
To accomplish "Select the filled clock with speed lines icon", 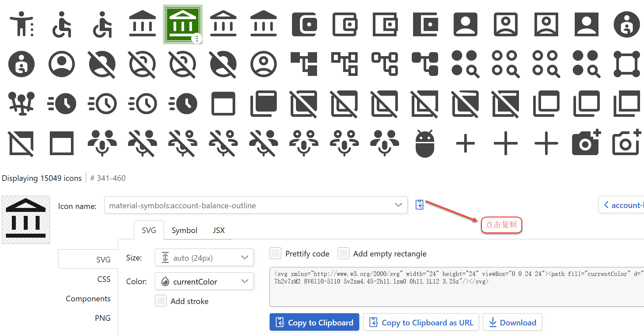I will [x=62, y=104].
